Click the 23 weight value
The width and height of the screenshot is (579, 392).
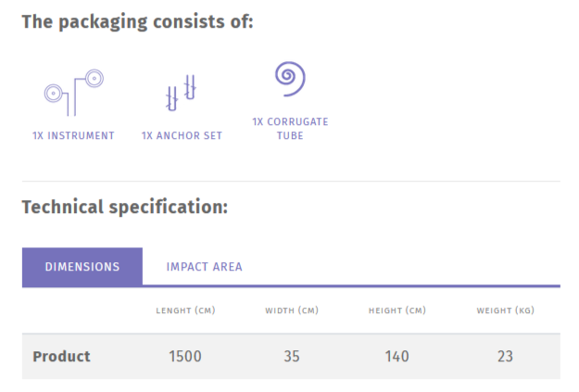pos(505,357)
